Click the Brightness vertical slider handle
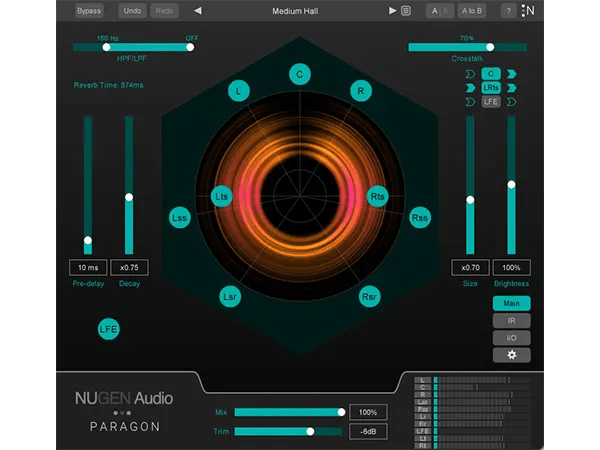The height and width of the screenshot is (450, 600). point(511,184)
